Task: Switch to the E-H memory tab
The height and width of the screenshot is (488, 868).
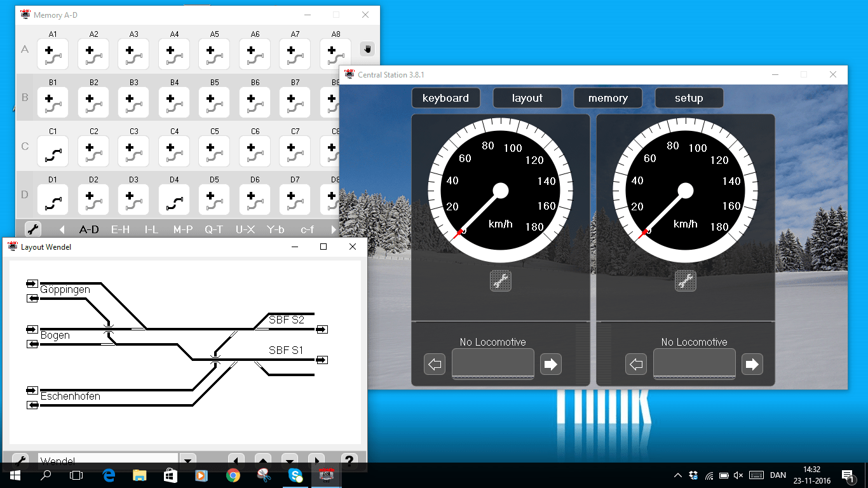Action: (120, 229)
